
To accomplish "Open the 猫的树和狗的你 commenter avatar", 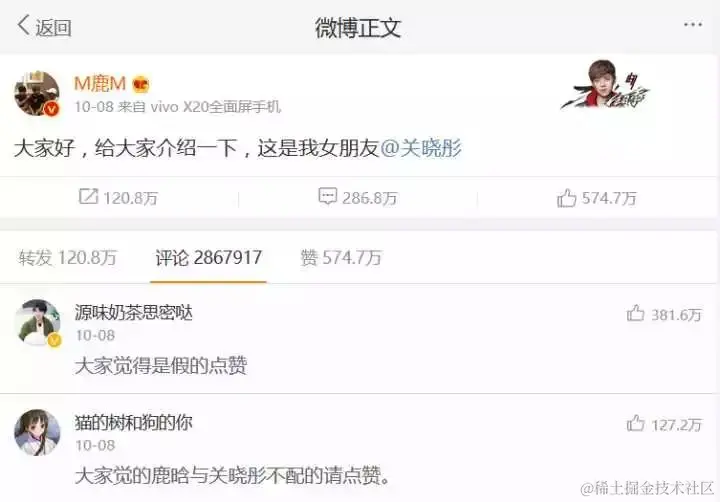I will 37,433.
